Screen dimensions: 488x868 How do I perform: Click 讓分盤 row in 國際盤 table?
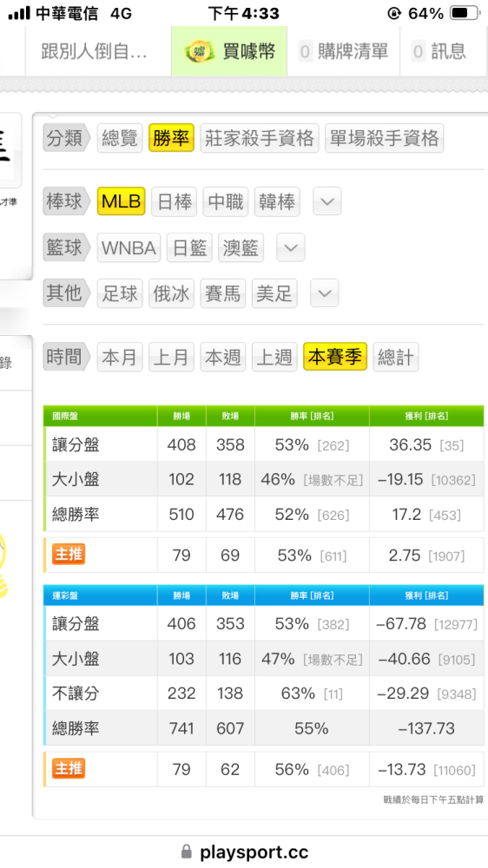click(264, 444)
